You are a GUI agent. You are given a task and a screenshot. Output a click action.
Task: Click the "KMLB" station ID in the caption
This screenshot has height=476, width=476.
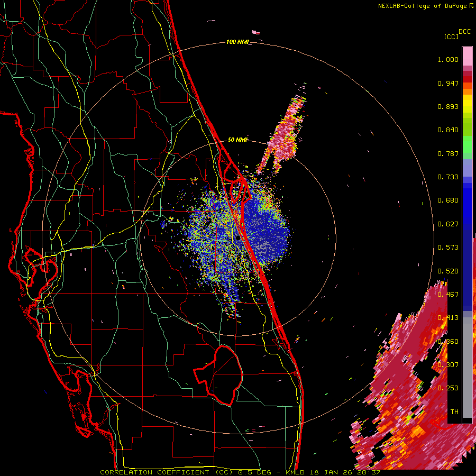pos(296,472)
